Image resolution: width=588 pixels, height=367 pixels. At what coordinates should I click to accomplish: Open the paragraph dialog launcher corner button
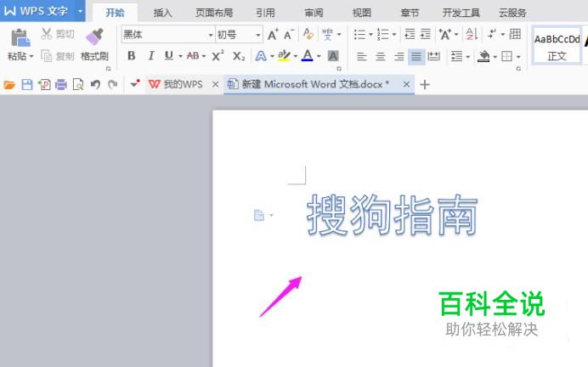518,69
